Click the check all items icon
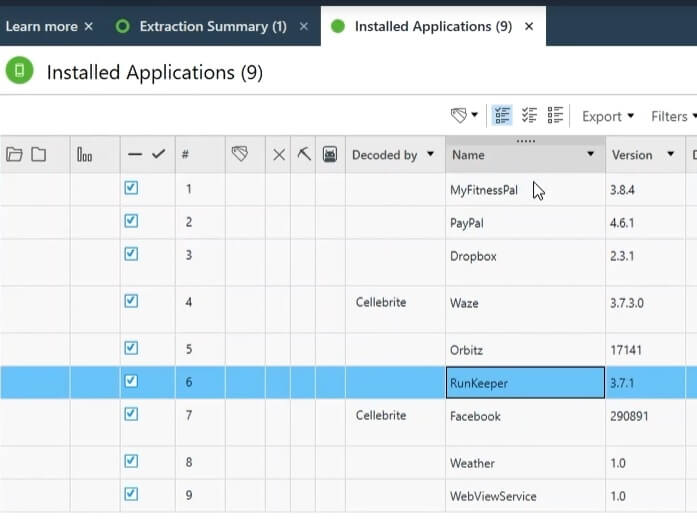 (x=529, y=116)
